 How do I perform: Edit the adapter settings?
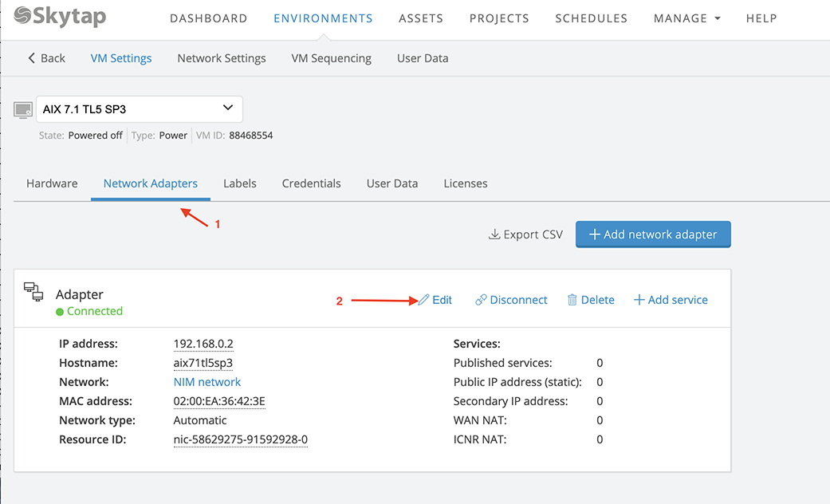(435, 300)
